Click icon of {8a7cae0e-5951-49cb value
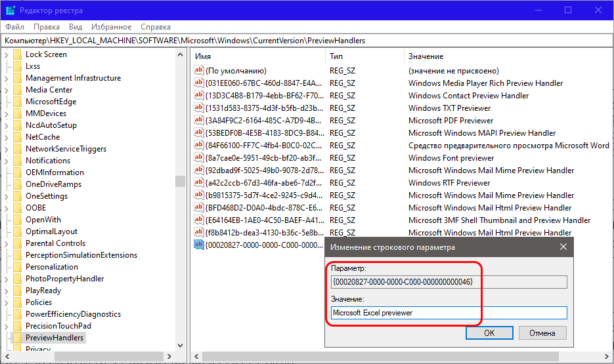The image size is (614, 364). [199, 158]
